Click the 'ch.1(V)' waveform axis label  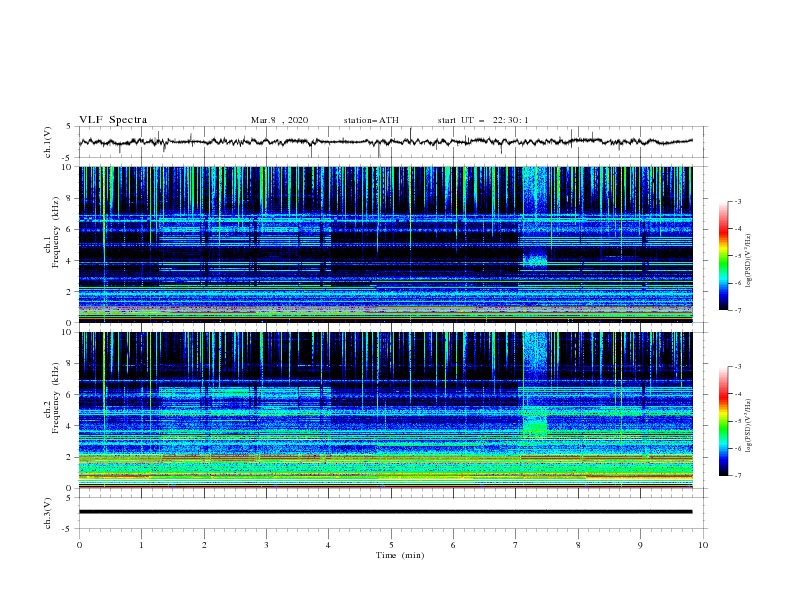(x=48, y=142)
